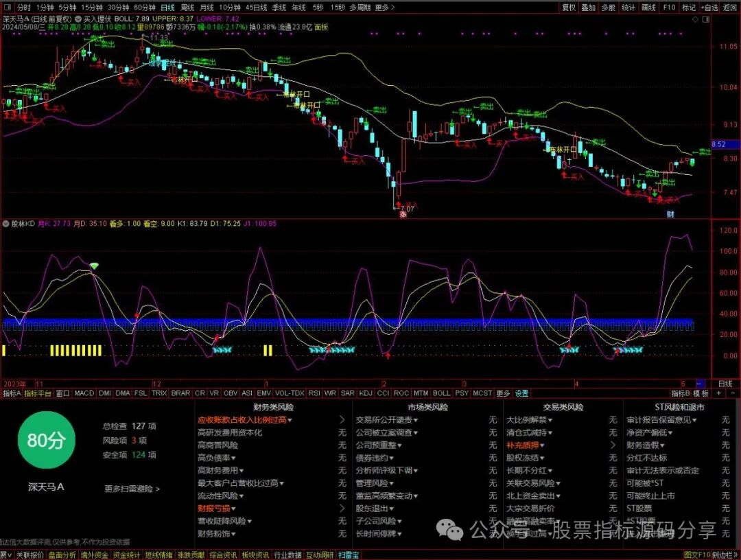Select the VOL-TDX indicator tab
The image size is (741, 560).
tap(290, 393)
